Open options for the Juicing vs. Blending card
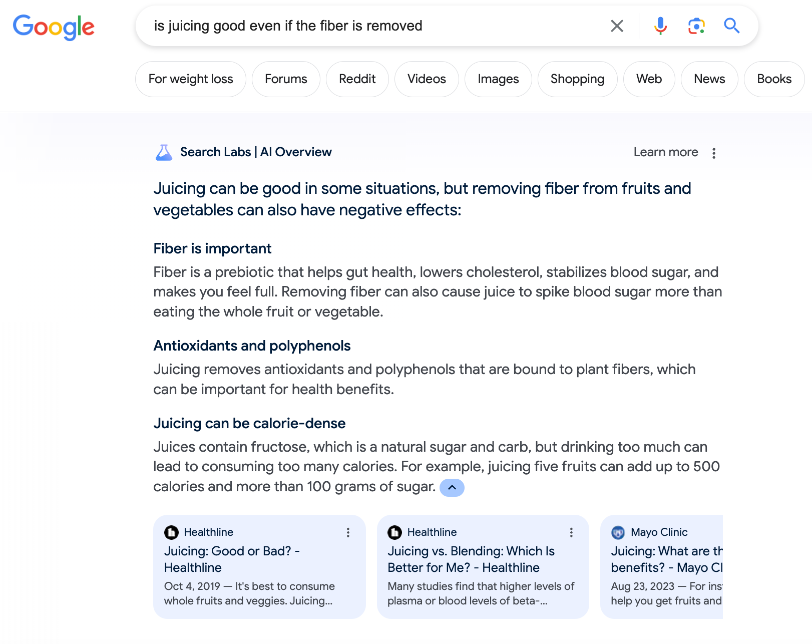 [x=571, y=532]
